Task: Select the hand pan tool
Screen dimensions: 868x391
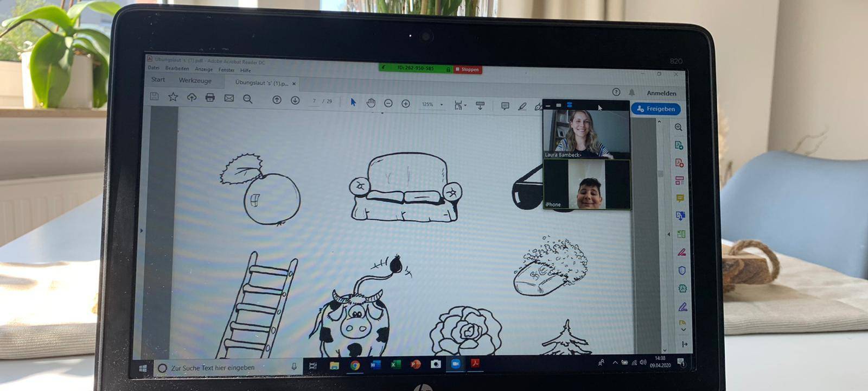Action: click(371, 103)
